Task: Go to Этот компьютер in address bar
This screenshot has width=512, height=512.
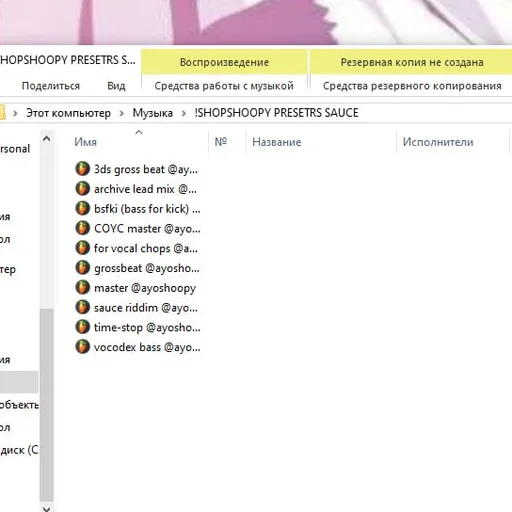Action: click(68, 113)
